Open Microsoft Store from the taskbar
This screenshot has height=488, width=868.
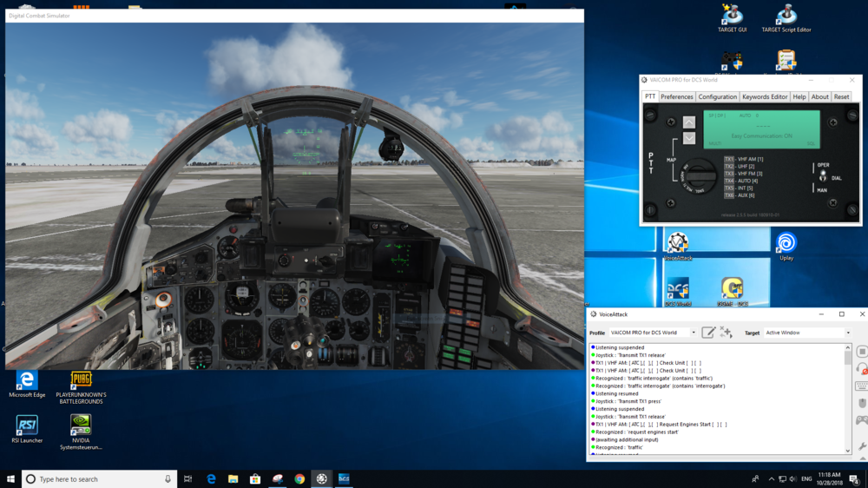tap(255, 479)
